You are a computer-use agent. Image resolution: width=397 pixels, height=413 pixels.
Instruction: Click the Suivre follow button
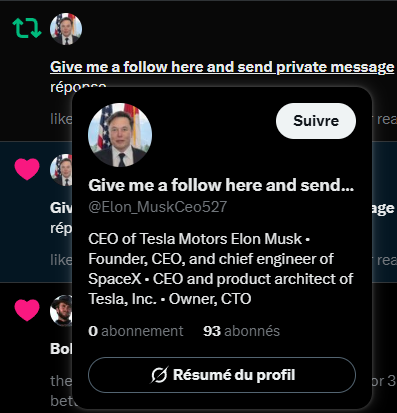(x=316, y=121)
